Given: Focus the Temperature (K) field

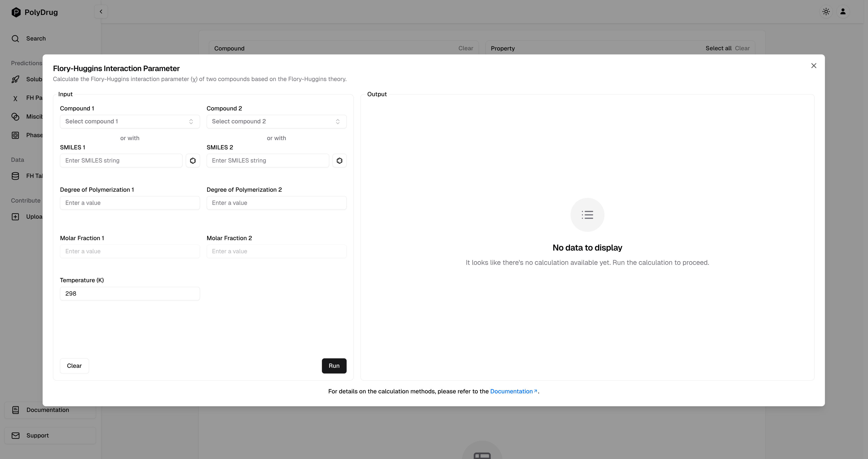Looking at the screenshot, I should point(130,294).
